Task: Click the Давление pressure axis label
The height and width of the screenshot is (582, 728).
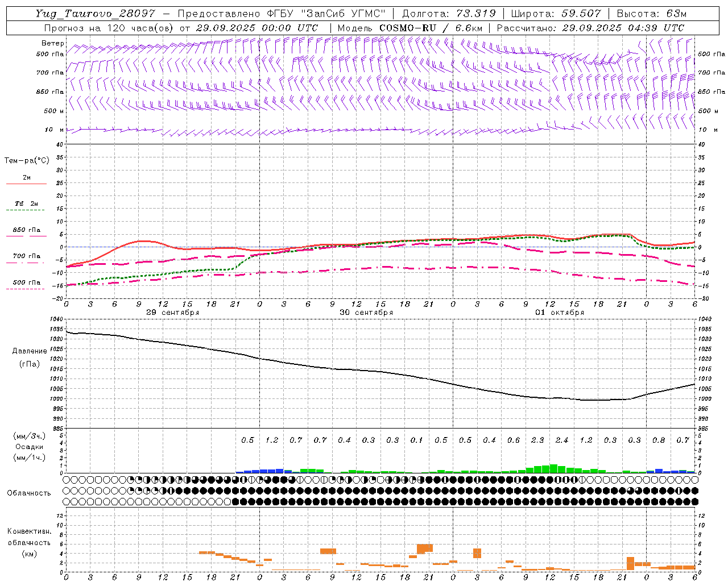Action: point(30,351)
